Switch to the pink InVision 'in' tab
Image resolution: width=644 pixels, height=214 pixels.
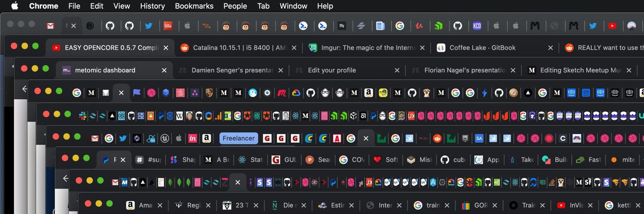coord(193,138)
